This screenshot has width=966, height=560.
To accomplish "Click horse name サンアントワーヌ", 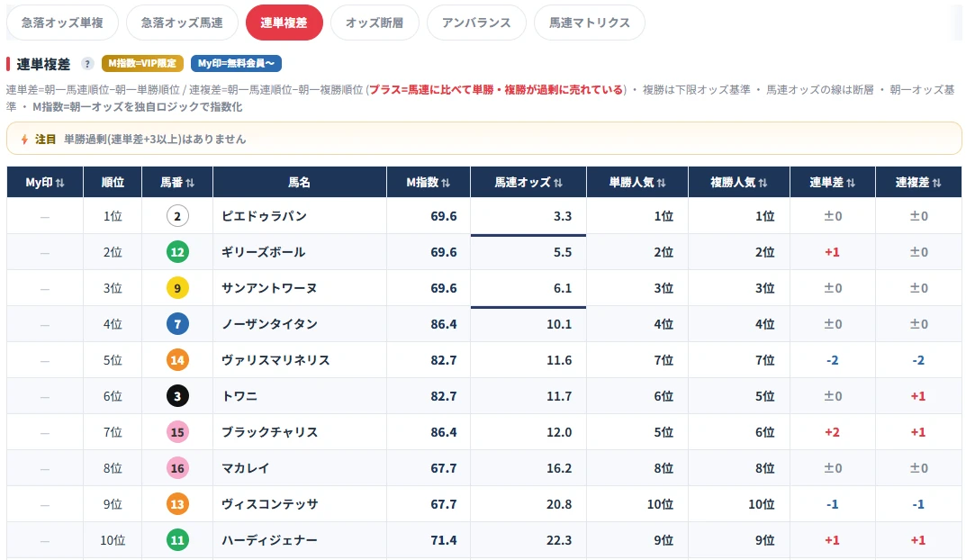I will (269, 288).
